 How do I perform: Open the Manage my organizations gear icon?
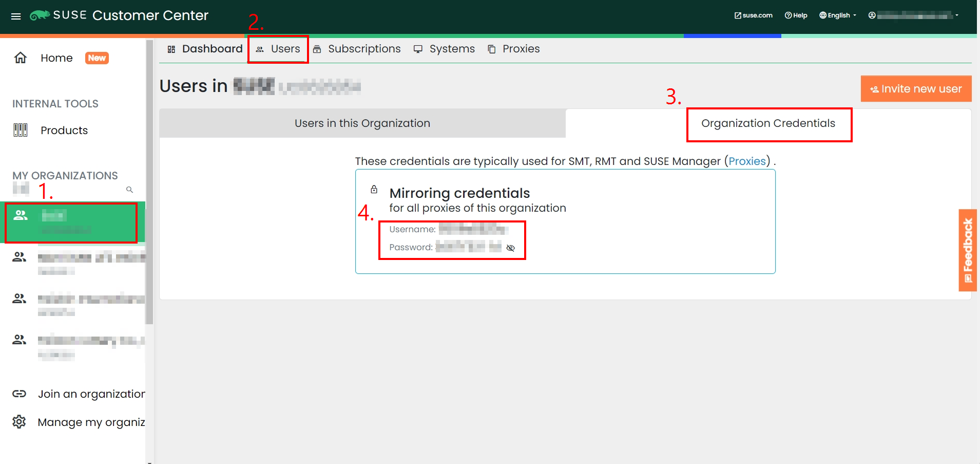click(19, 422)
